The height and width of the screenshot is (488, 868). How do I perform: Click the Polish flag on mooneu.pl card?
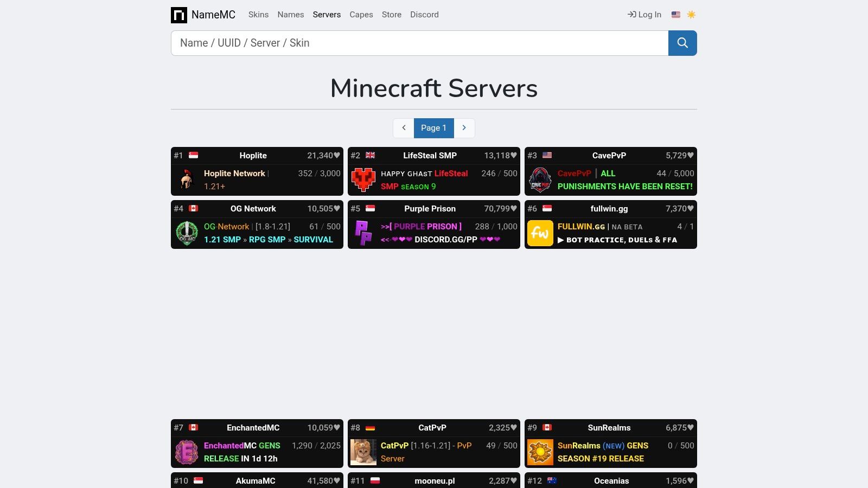(375, 480)
